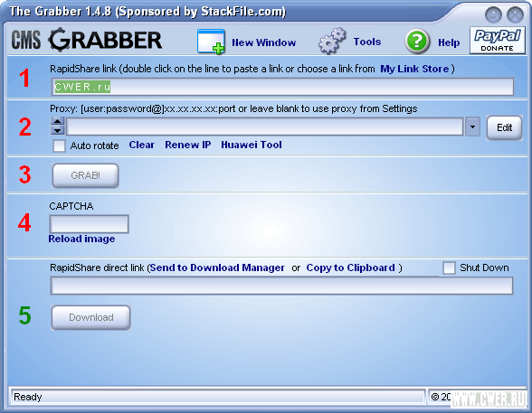532x413 pixels.
Task: Click the RapidShare link input field
Action: tap(282, 87)
